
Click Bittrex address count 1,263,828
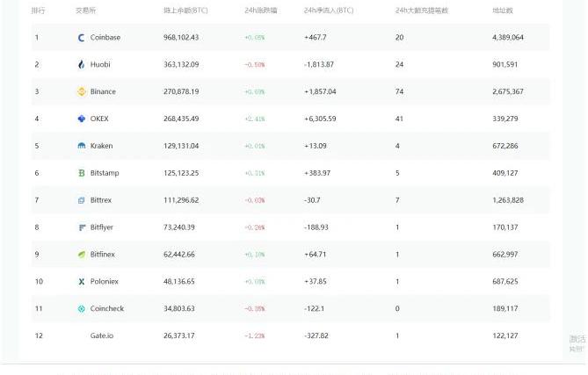tap(508, 200)
